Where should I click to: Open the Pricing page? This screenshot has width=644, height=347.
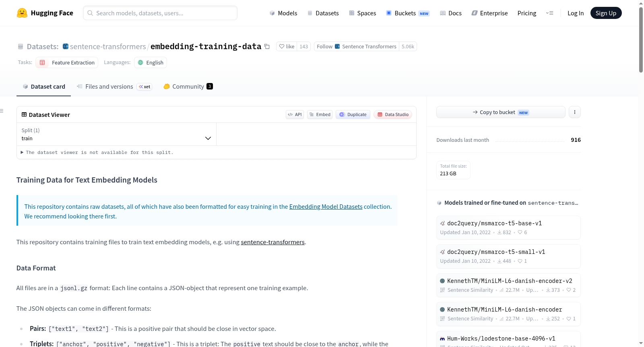[527, 13]
